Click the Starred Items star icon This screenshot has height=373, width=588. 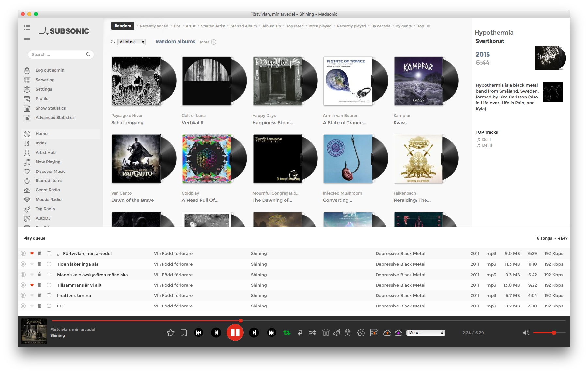point(27,181)
